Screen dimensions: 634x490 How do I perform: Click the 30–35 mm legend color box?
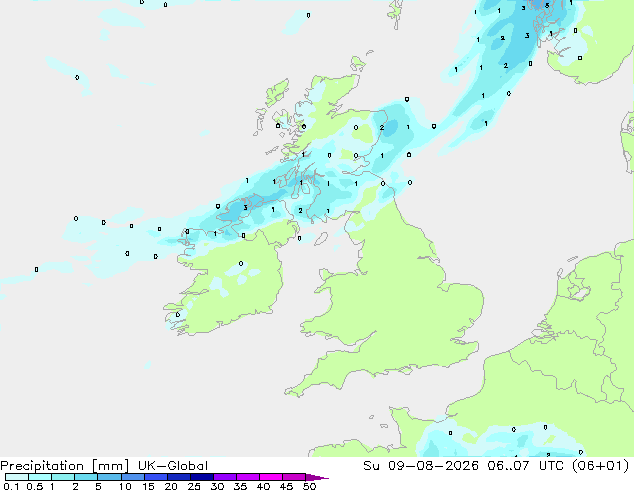point(224,477)
